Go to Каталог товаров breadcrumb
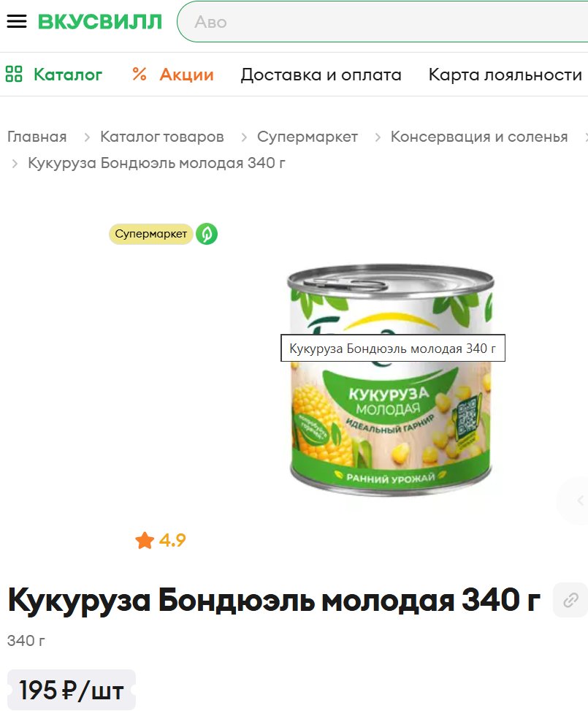Viewport: 588px width, 711px height. (162, 137)
